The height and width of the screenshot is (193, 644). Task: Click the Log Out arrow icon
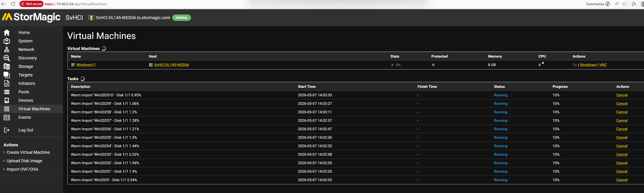7,130
